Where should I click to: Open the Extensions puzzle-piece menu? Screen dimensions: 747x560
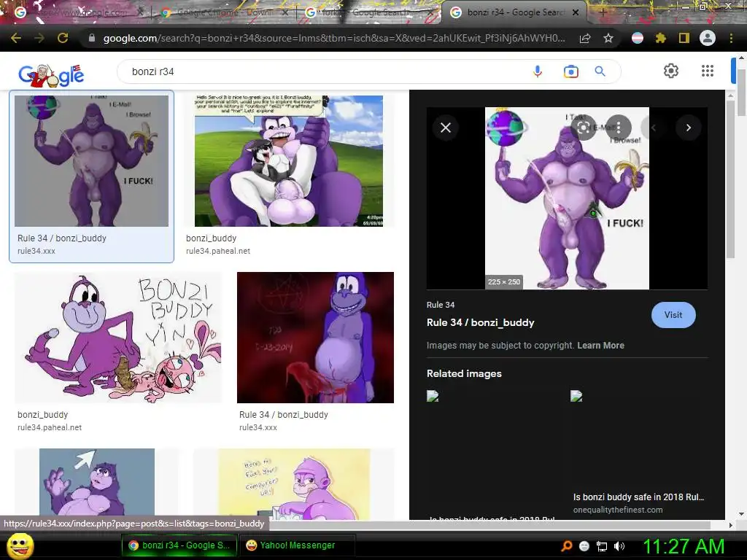661,38
